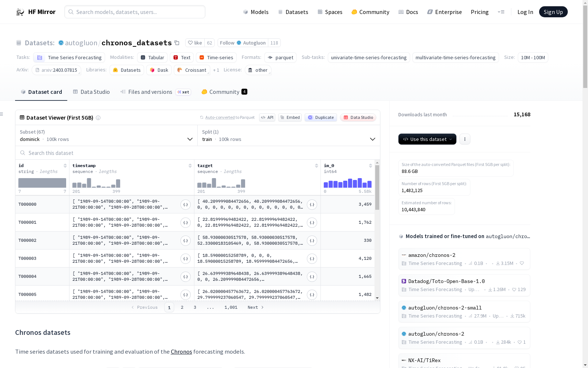Open Data Studio from viewer header

358,117
